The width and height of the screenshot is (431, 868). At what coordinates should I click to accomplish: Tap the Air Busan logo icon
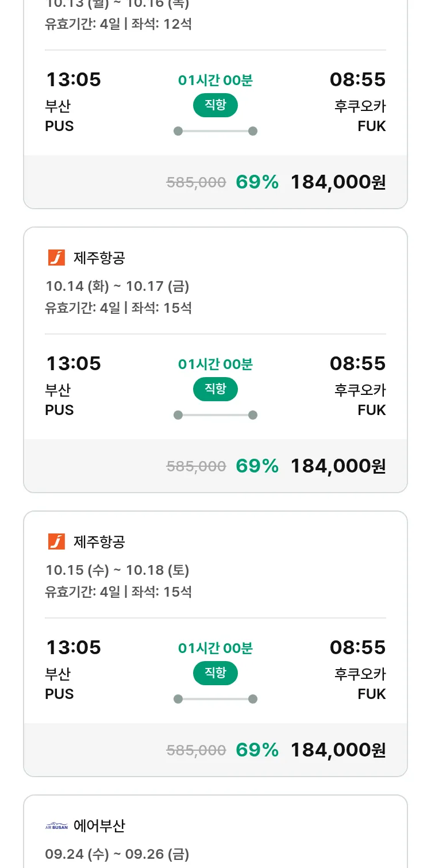tap(56, 826)
